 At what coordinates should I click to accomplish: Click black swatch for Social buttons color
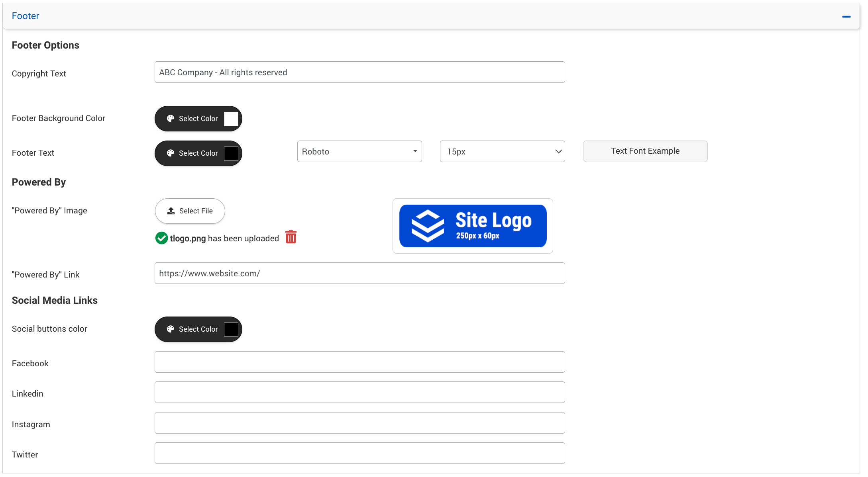click(x=231, y=329)
